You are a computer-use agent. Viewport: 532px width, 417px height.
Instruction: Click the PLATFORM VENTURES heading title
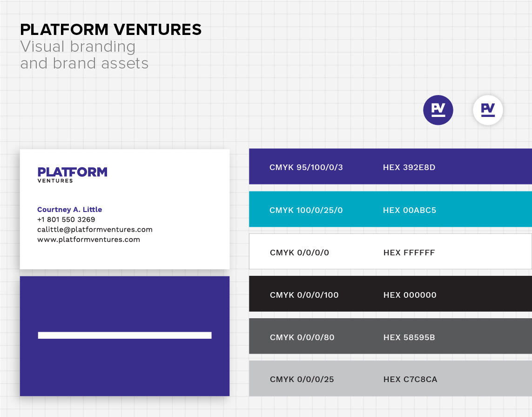pyautogui.click(x=111, y=30)
